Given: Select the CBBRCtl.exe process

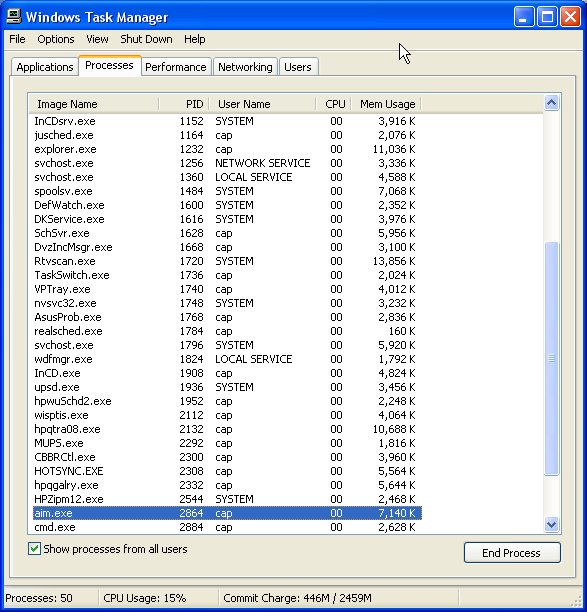Looking at the screenshot, I should pyautogui.click(x=227, y=457).
